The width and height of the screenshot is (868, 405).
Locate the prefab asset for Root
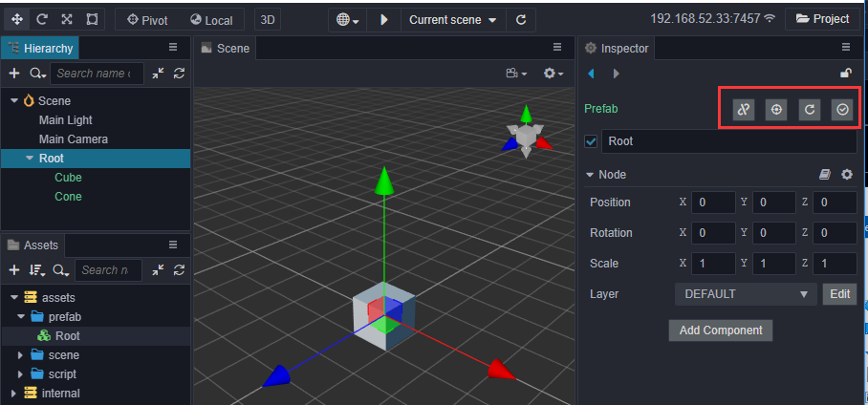click(776, 110)
